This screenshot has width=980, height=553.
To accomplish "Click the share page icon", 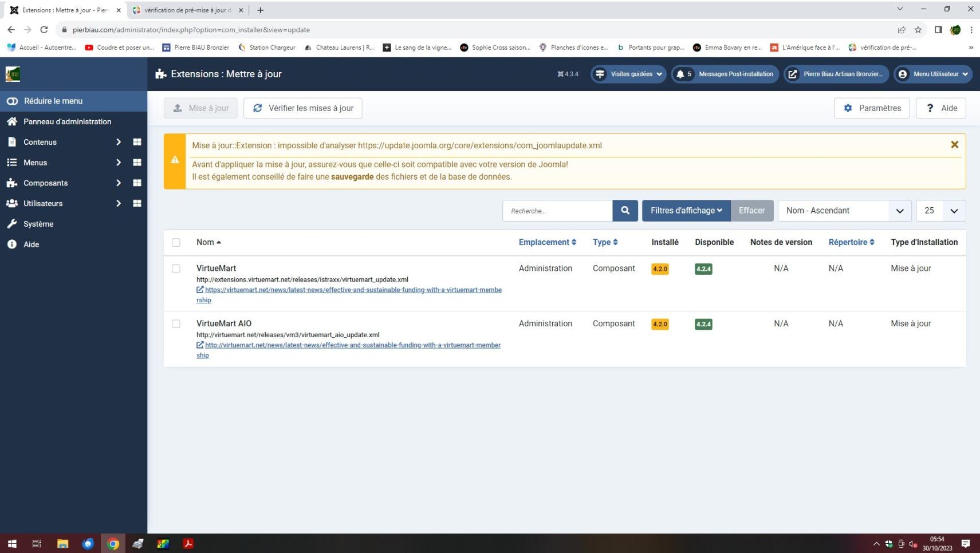I will pos(902,30).
